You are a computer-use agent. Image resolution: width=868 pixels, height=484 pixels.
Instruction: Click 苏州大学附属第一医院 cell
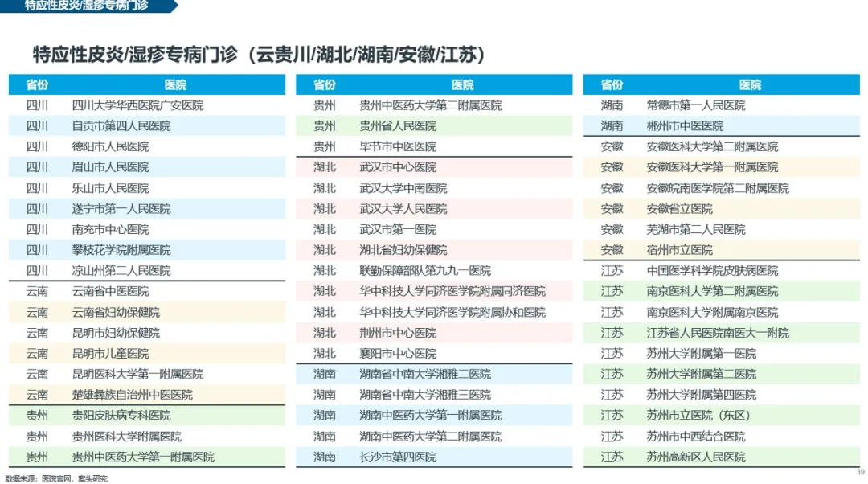(x=702, y=353)
